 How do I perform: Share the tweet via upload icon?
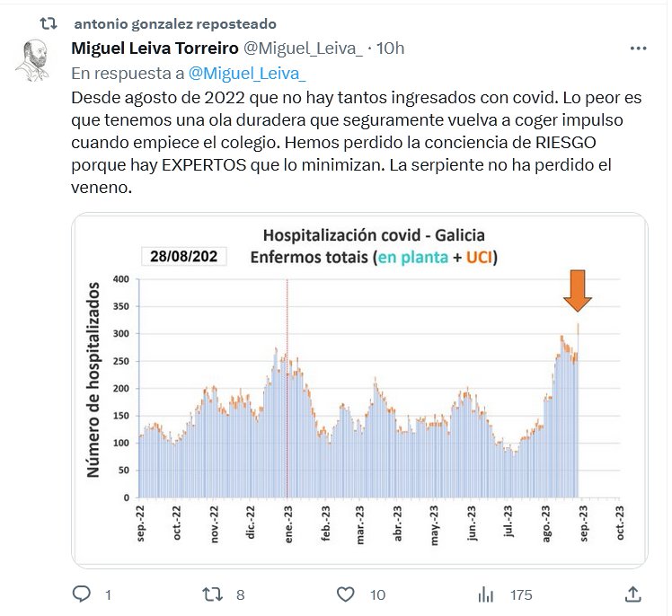tap(632, 594)
